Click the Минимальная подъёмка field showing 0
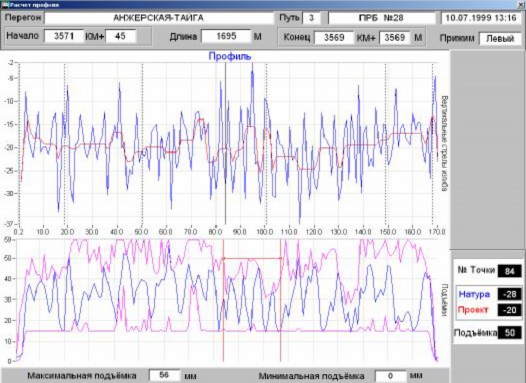 click(x=390, y=376)
